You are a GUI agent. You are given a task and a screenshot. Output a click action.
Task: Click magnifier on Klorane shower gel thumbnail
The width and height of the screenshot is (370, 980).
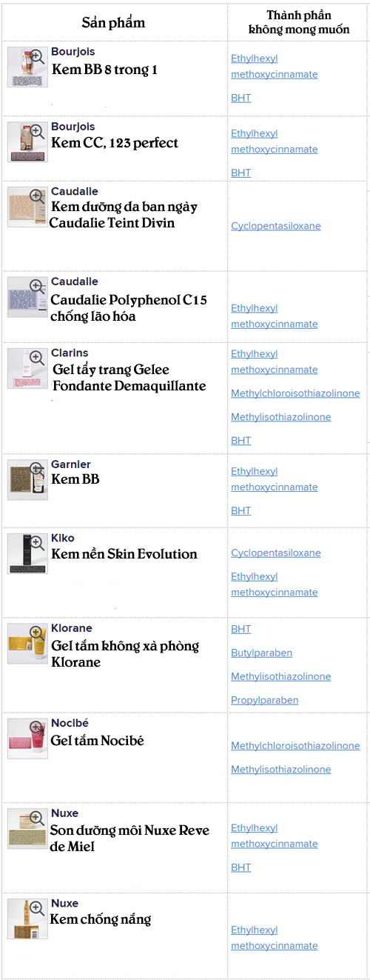(36, 633)
